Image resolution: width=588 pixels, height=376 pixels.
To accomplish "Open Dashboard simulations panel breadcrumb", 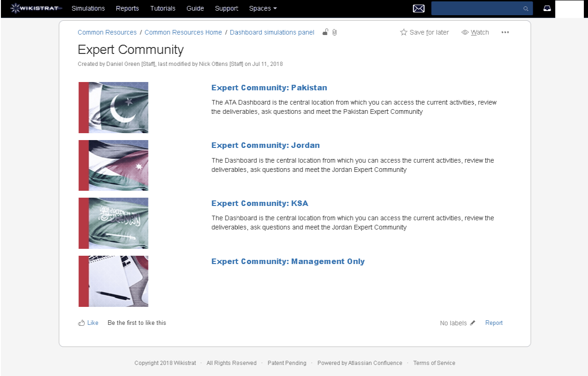I will point(272,32).
